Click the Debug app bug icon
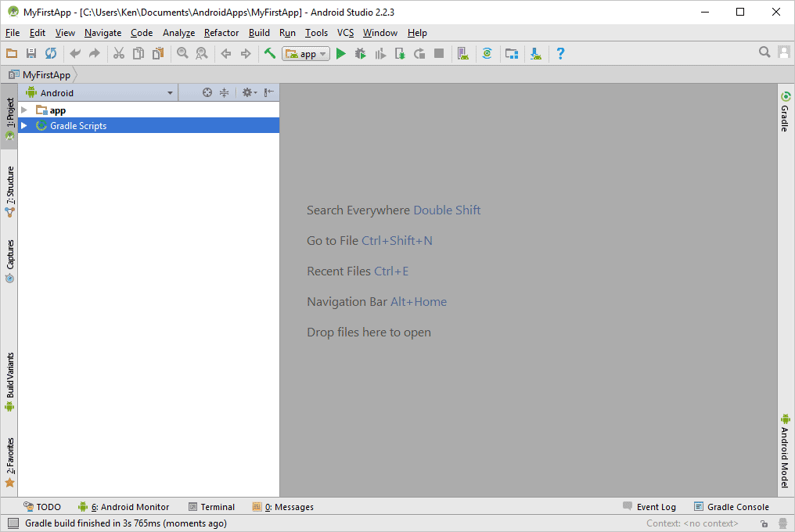The width and height of the screenshot is (795, 532). (360, 53)
